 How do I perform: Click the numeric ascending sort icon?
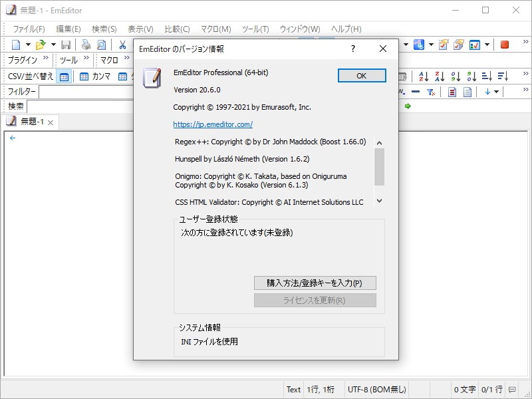coord(456,76)
